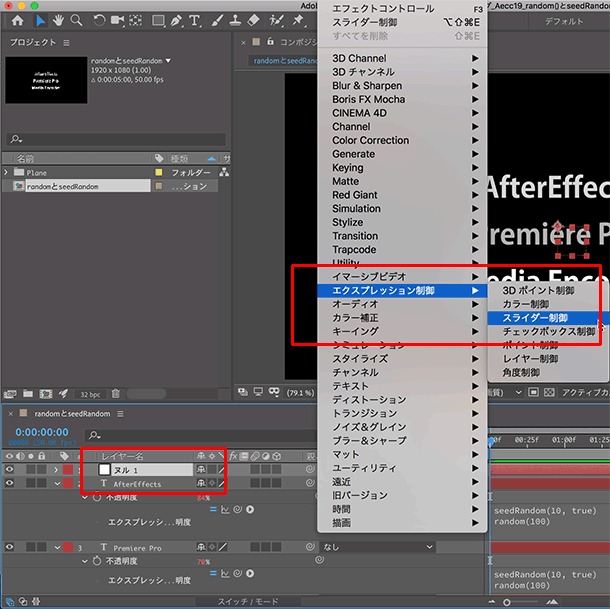
Task: Click yellow label swatch of Plane folder
Action: [x=159, y=172]
